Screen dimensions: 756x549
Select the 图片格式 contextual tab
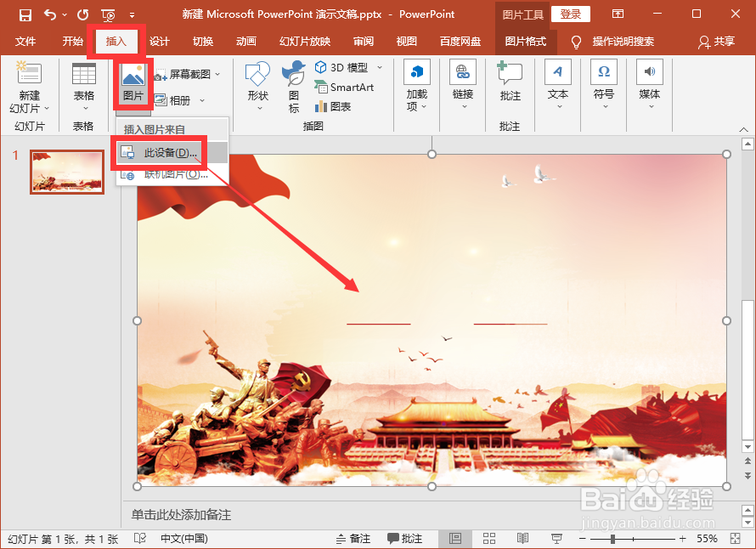click(x=526, y=42)
